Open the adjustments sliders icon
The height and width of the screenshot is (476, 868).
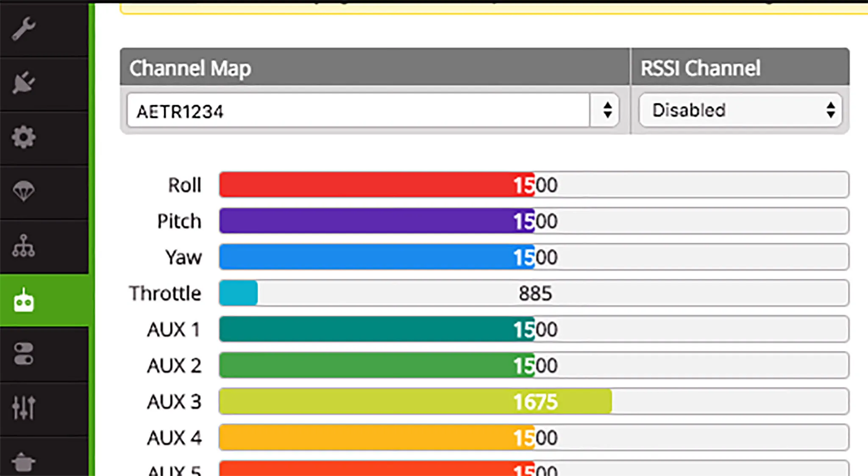pyautogui.click(x=24, y=408)
